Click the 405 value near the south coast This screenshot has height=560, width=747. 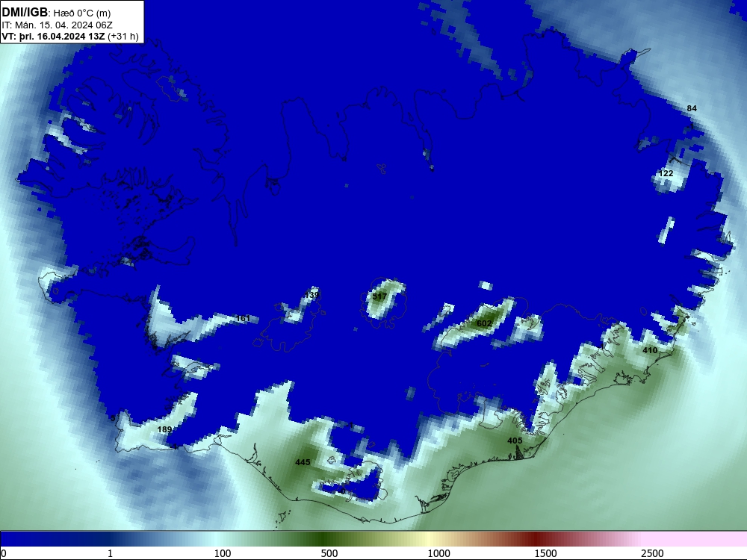515,441
